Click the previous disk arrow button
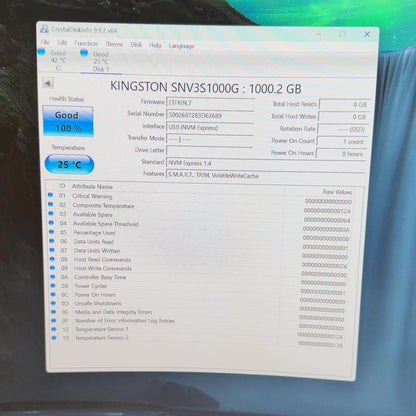The image size is (416, 416). click(48, 83)
